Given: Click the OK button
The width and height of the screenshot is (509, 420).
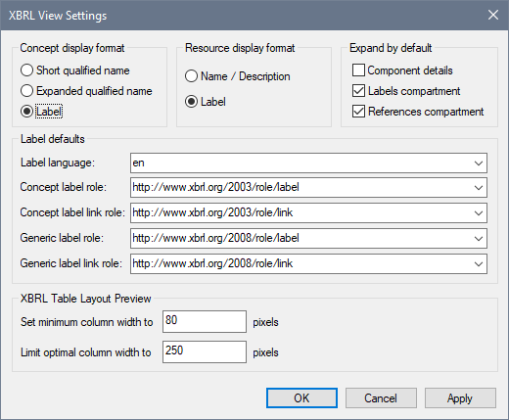Looking at the screenshot, I should (x=301, y=398).
